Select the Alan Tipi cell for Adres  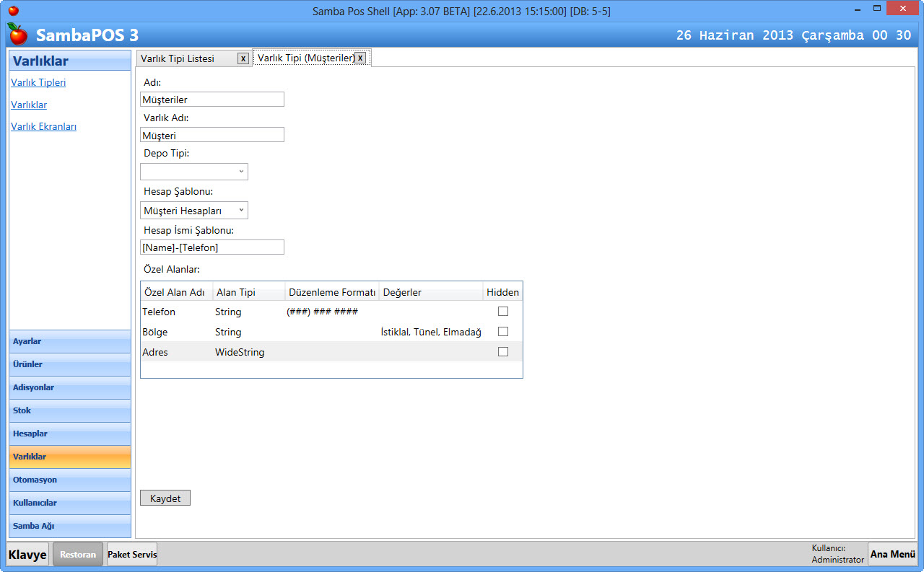[240, 352]
